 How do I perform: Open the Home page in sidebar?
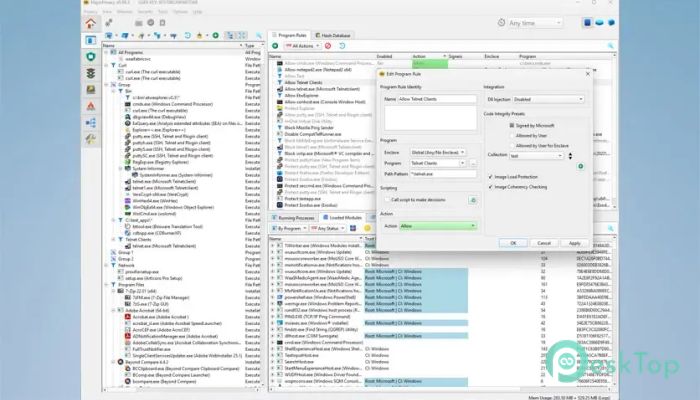coord(91,23)
